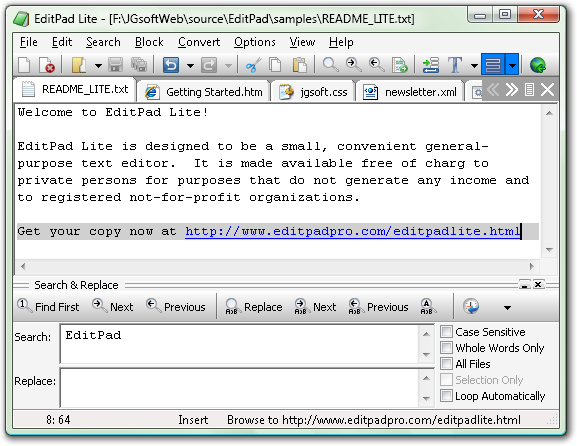Open the File menu
This screenshot has width=577, height=446.
tap(28, 42)
